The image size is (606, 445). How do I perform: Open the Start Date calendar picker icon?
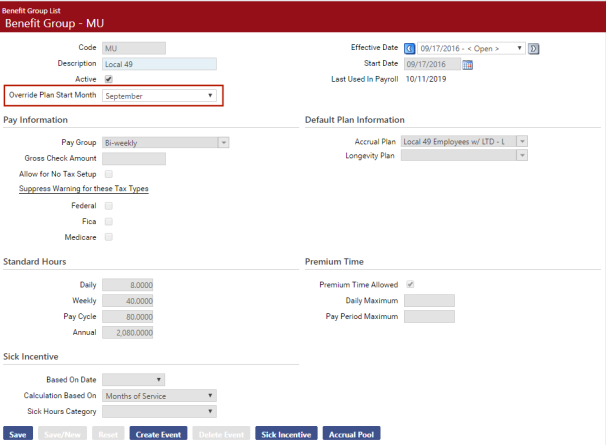pyautogui.click(x=467, y=65)
